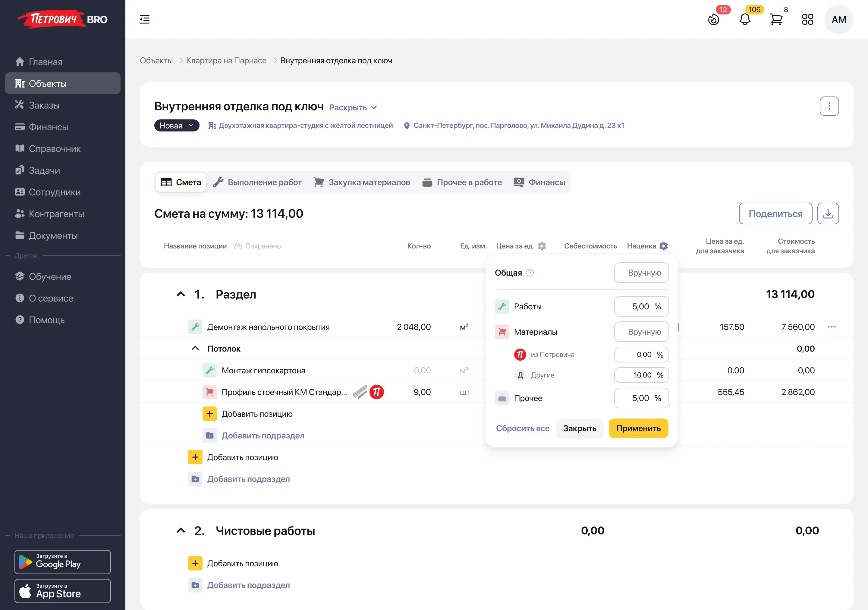This screenshot has width=868, height=610.
Task: Edit the Другие markup percent field
Action: [641, 375]
